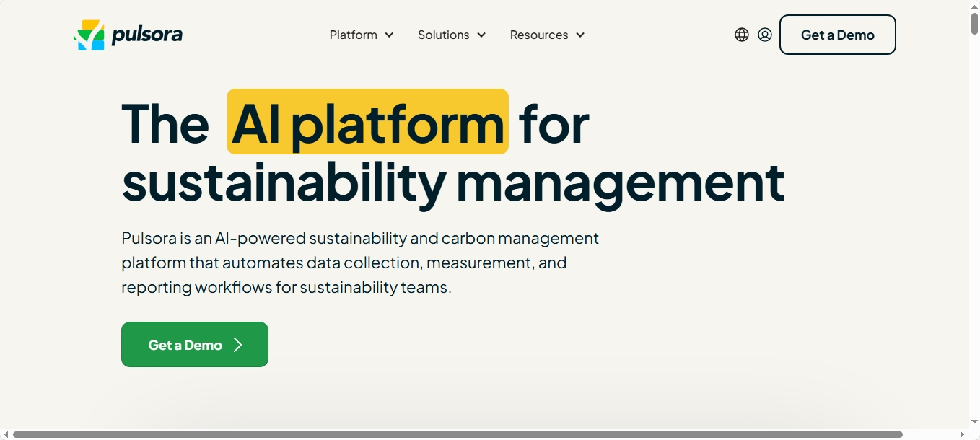Click the vertical scrollbar thumb

(974, 23)
